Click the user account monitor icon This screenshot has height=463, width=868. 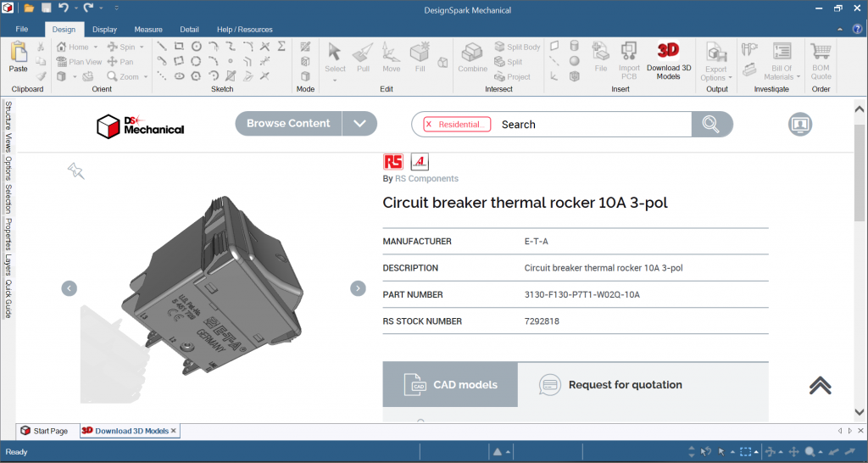(x=799, y=125)
